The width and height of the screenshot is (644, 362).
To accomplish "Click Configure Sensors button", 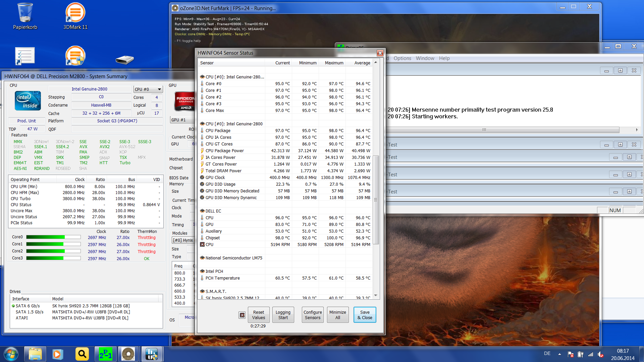I will tap(313, 315).
